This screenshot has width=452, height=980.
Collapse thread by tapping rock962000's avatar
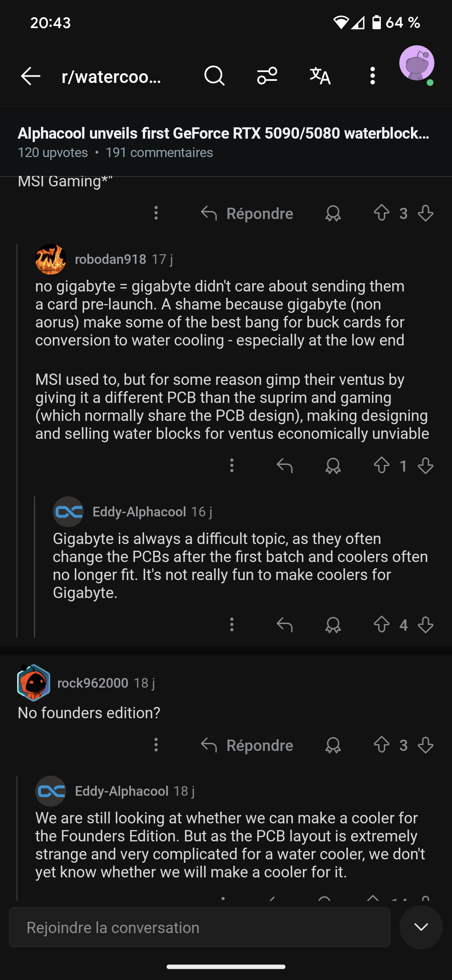point(34,683)
